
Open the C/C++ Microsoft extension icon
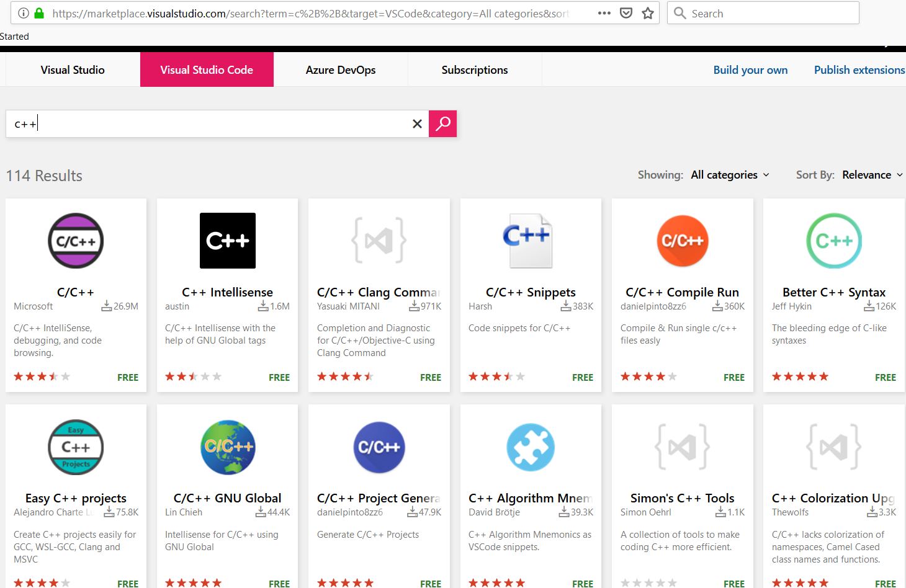(x=76, y=241)
